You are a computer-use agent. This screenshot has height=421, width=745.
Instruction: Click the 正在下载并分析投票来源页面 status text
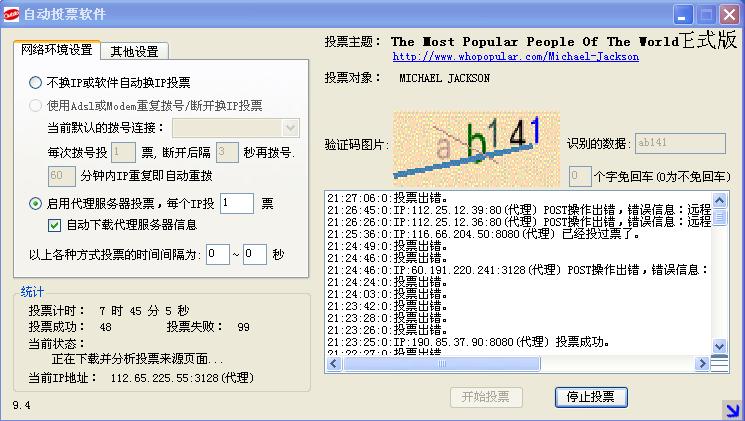point(137,359)
